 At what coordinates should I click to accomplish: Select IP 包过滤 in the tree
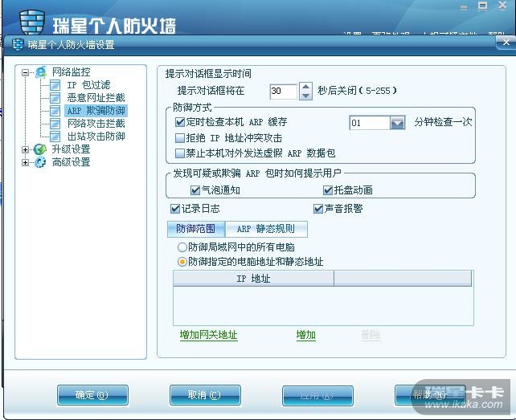[x=88, y=85]
